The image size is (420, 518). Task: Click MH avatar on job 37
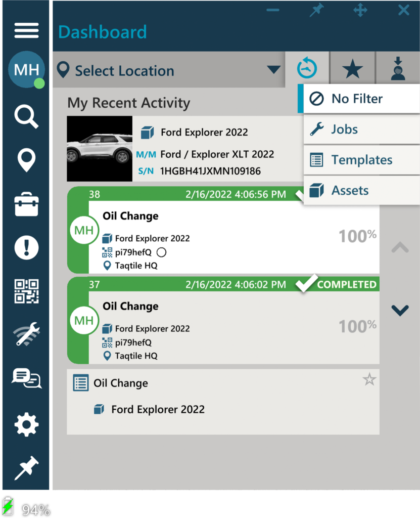(x=84, y=320)
